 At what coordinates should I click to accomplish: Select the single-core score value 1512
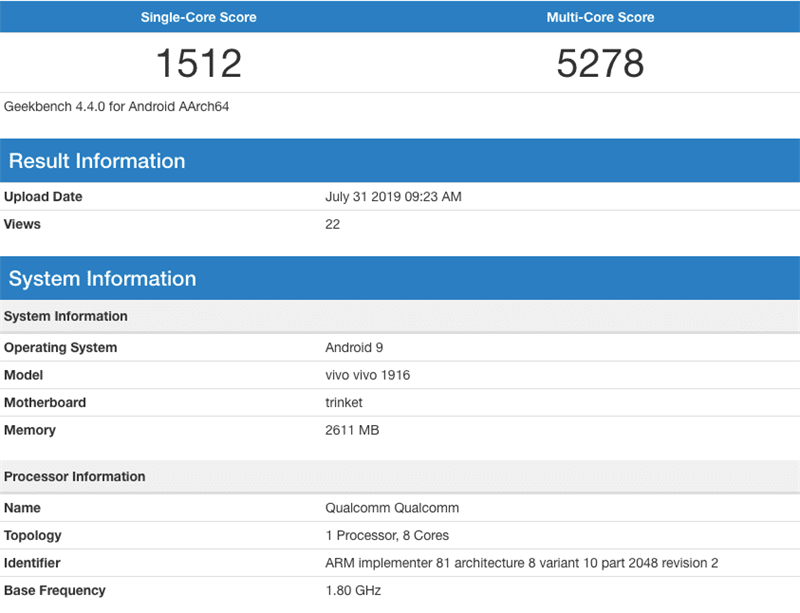pos(198,64)
